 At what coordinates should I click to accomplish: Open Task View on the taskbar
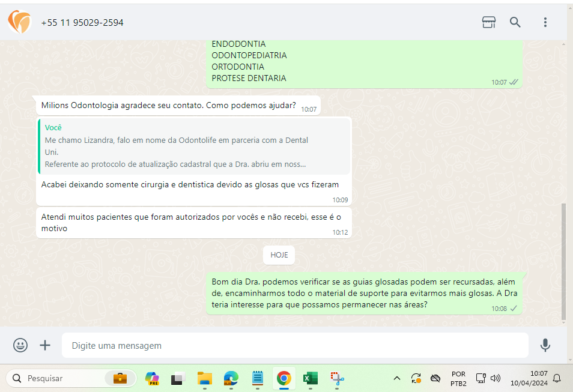click(x=178, y=378)
